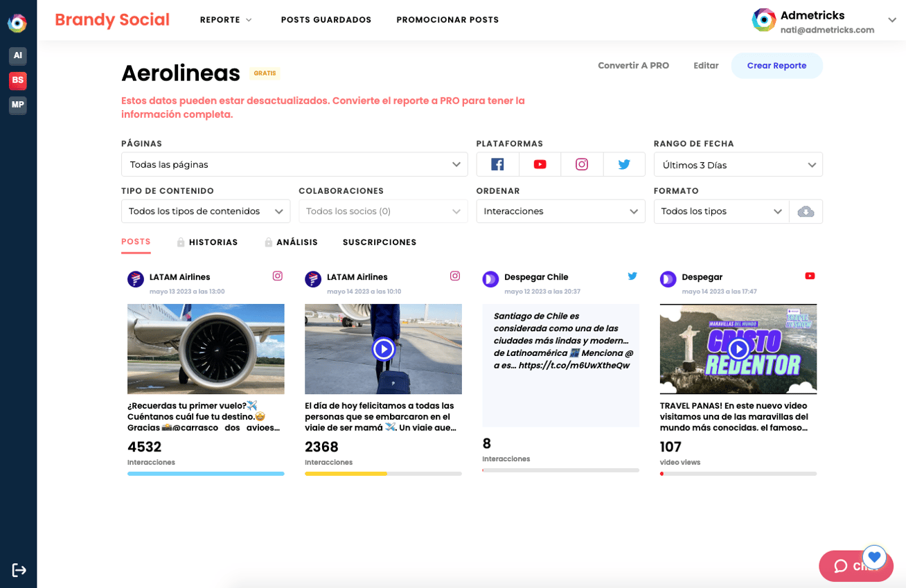906x588 pixels.
Task: Open the AI sidebar module
Action: click(18, 55)
